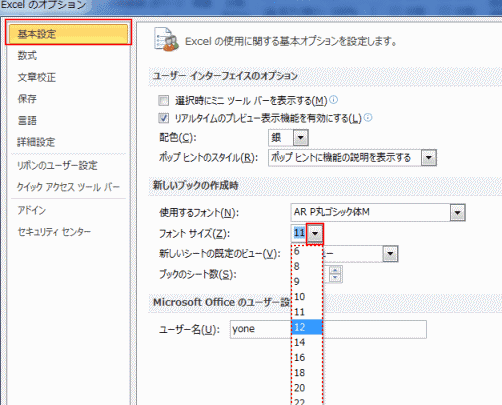
Task: Open the 新しいシートの既定のビュー dropdown arrow
Action: [x=390, y=254]
